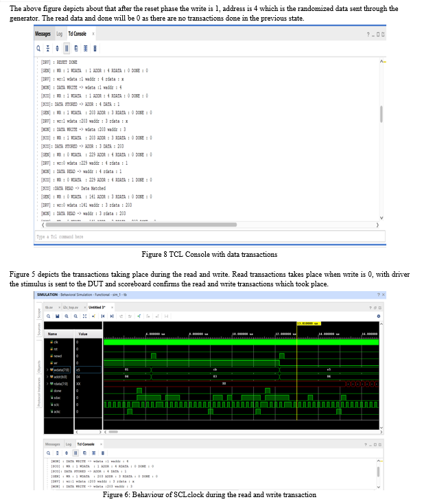Click the zoom out icon in waveform toolbar
Viewport: 422px width, 504px height.
(x=75, y=317)
